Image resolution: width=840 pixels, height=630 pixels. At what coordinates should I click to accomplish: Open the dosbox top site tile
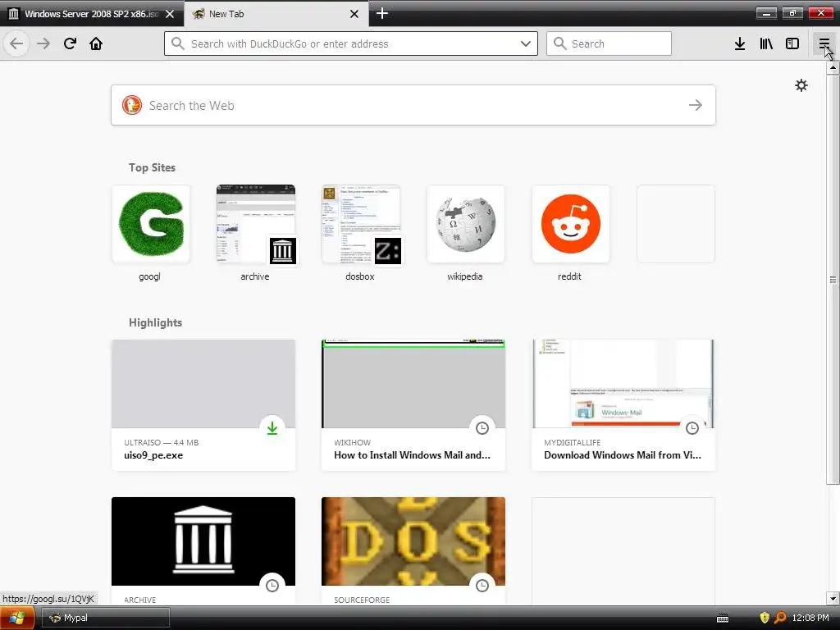click(361, 224)
